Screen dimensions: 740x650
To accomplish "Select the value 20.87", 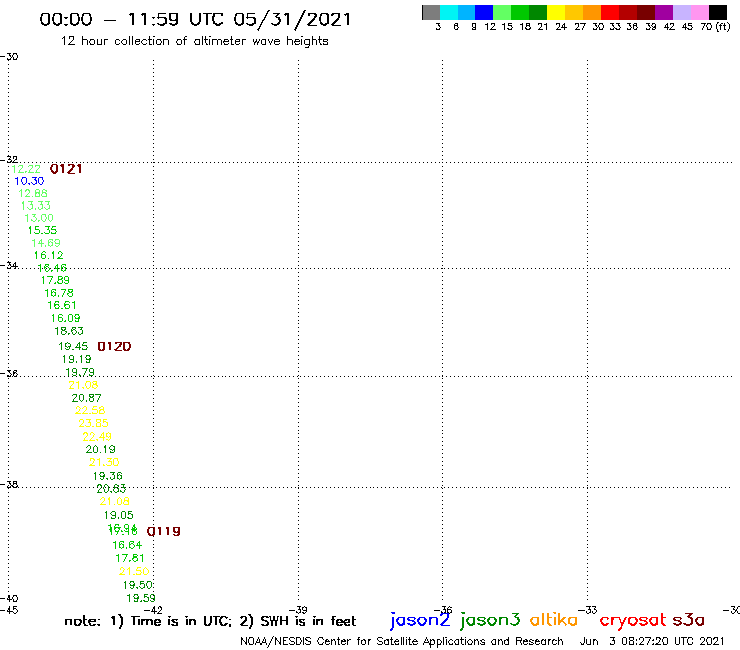I will [x=86, y=398].
